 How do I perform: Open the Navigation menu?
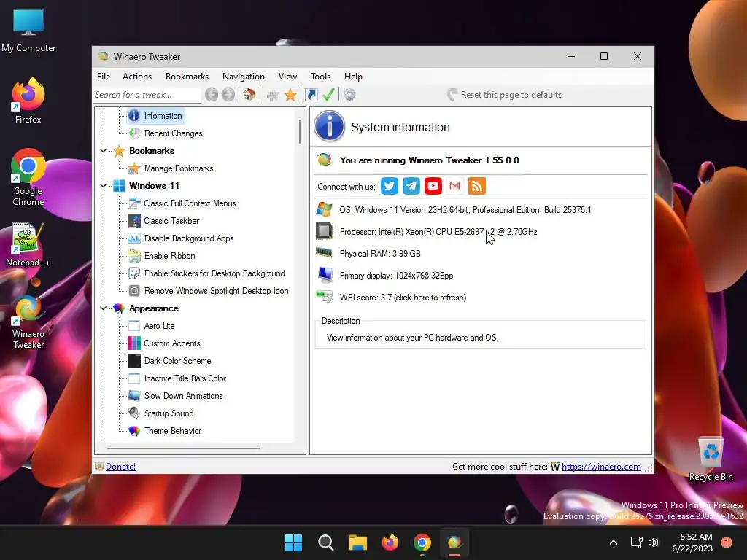point(243,77)
